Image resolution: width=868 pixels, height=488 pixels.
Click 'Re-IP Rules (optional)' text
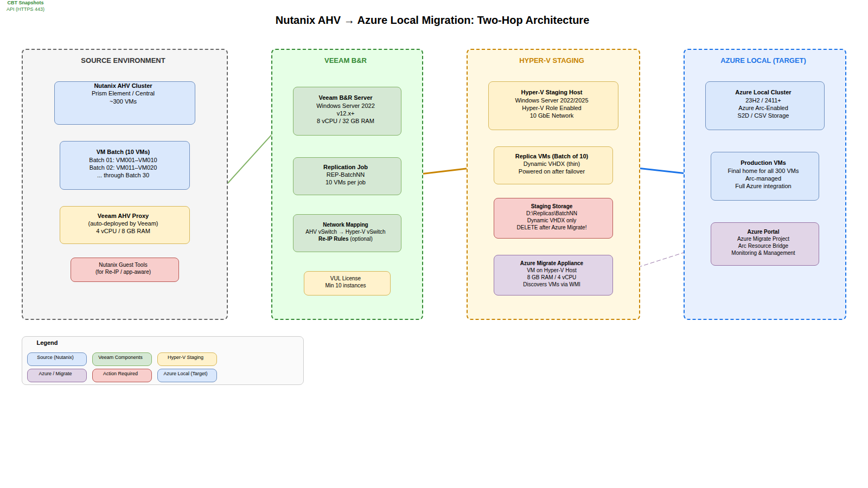[x=346, y=239]
